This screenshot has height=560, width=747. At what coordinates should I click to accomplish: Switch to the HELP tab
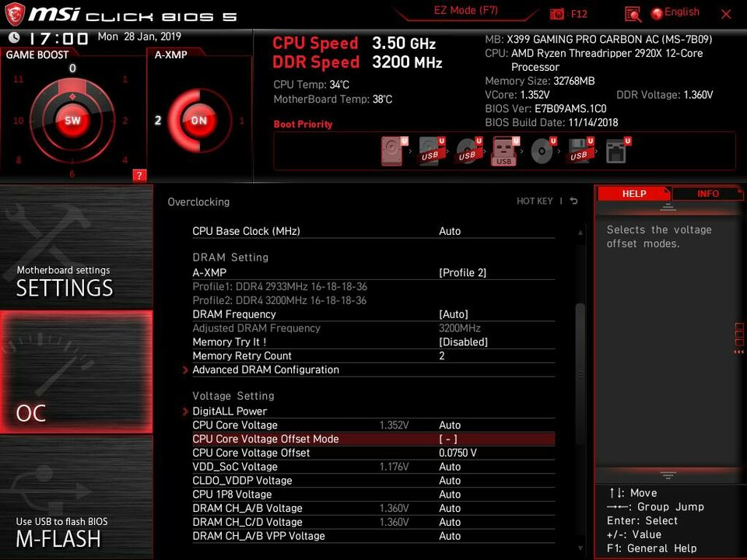[633, 194]
